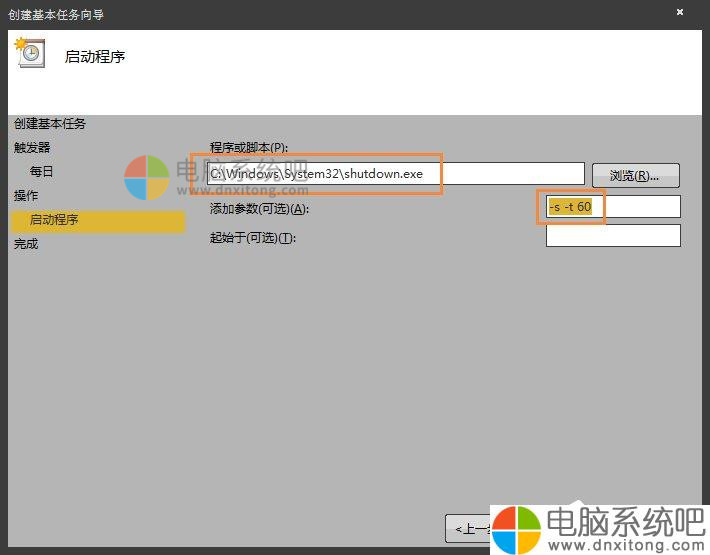Go to the 触发器 step
This screenshot has height=555, width=710.
[x=32, y=148]
